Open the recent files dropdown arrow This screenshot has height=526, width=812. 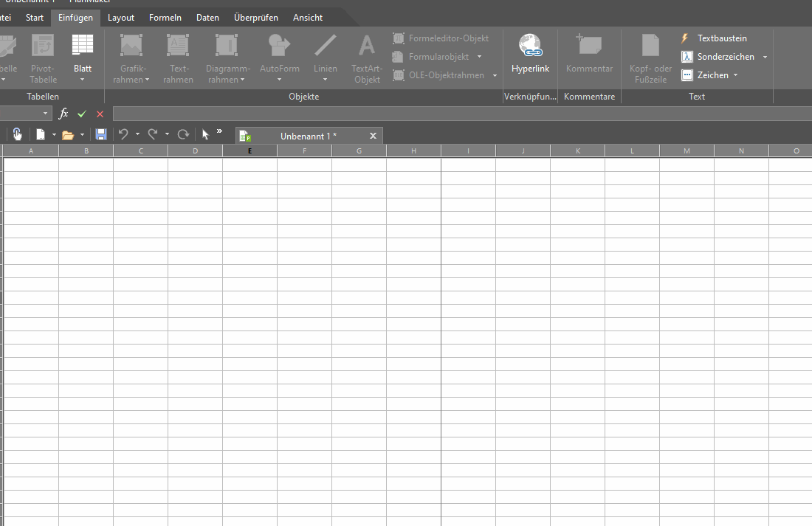point(82,135)
